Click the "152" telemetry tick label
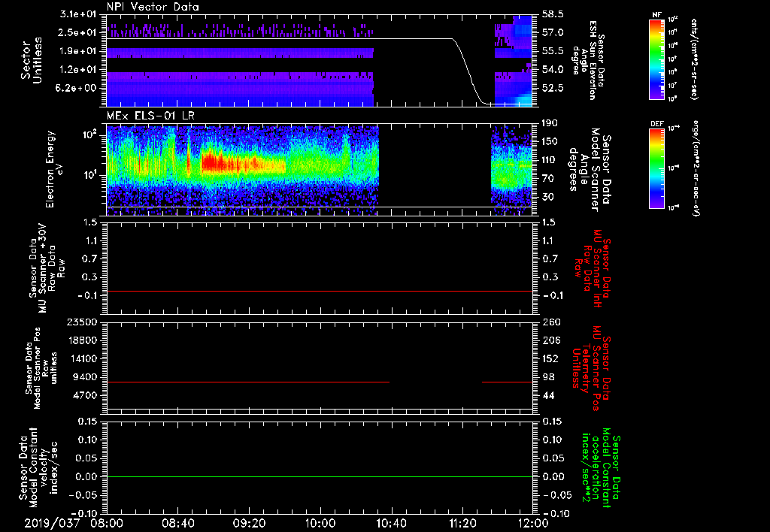The width and height of the screenshot is (770, 532). tap(550, 359)
